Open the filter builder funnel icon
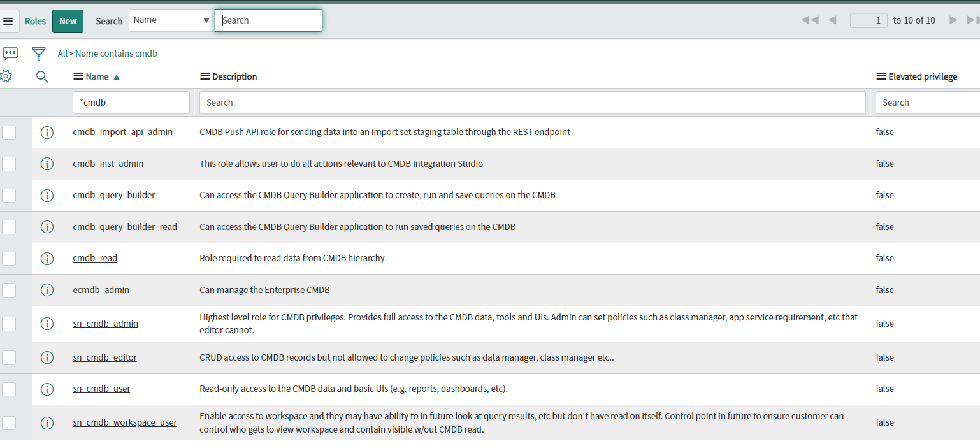Screen dimensions: 980x446 (x=39, y=53)
